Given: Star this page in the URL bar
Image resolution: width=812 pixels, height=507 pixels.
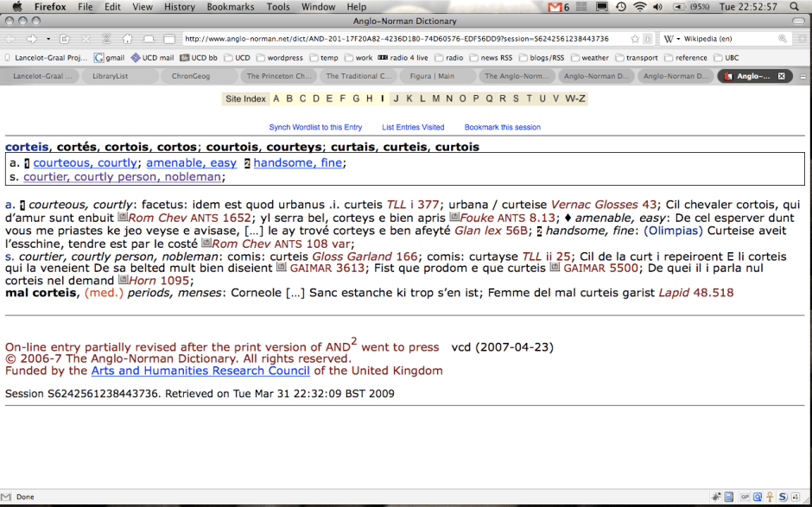Looking at the screenshot, I should coord(636,39).
